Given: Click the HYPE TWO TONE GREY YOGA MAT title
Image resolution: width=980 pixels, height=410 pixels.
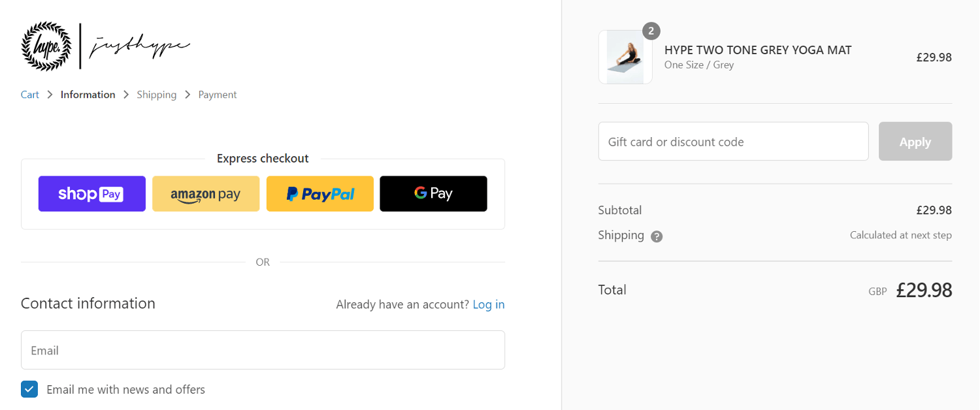Looking at the screenshot, I should 757,50.
